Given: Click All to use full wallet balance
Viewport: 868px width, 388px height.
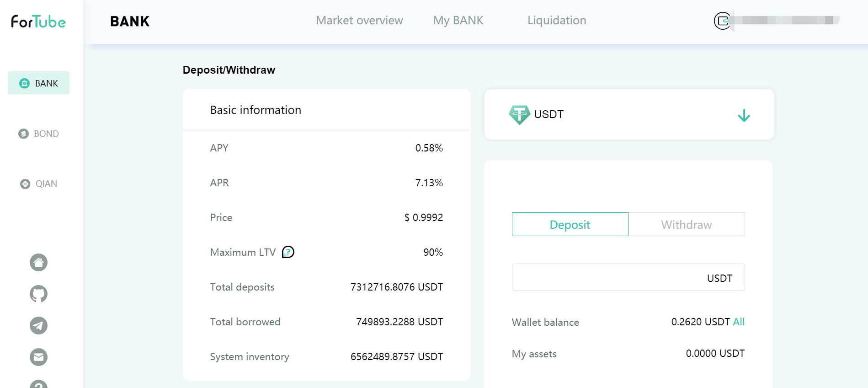Looking at the screenshot, I should [x=739, y=322].
